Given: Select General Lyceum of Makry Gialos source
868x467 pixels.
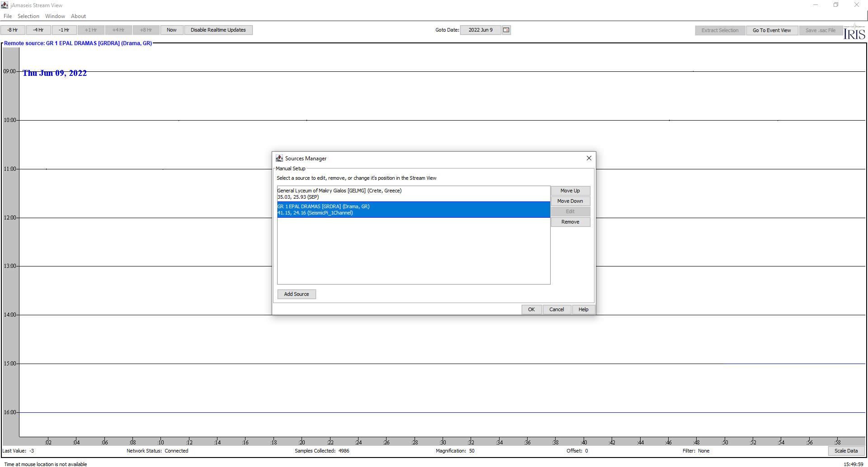Looking at the screenshot, I should click(413, 194).
